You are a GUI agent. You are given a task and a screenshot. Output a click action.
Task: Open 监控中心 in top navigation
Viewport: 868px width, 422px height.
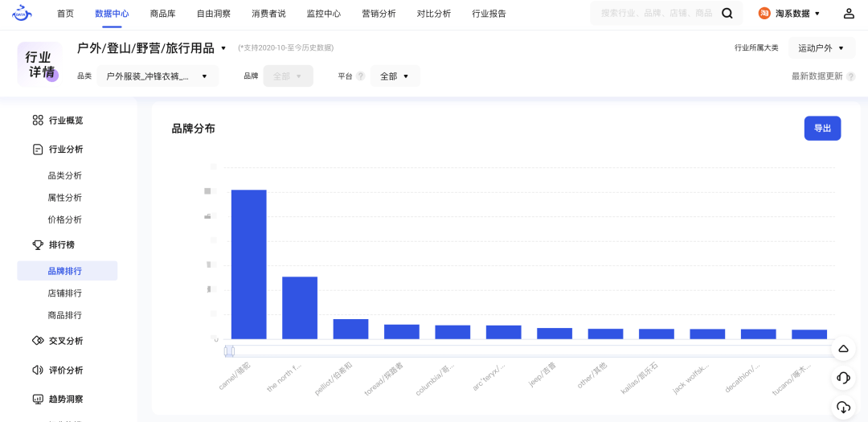coord(324,14)
